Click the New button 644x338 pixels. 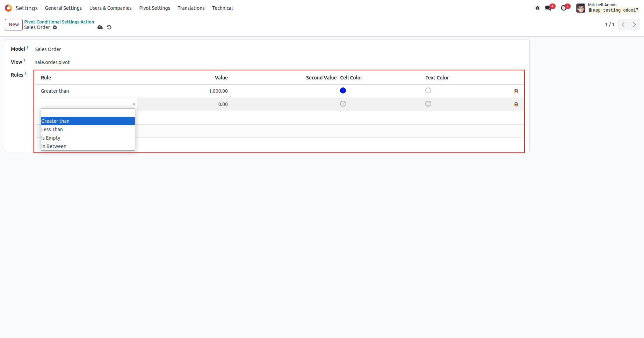pos(14,24)
